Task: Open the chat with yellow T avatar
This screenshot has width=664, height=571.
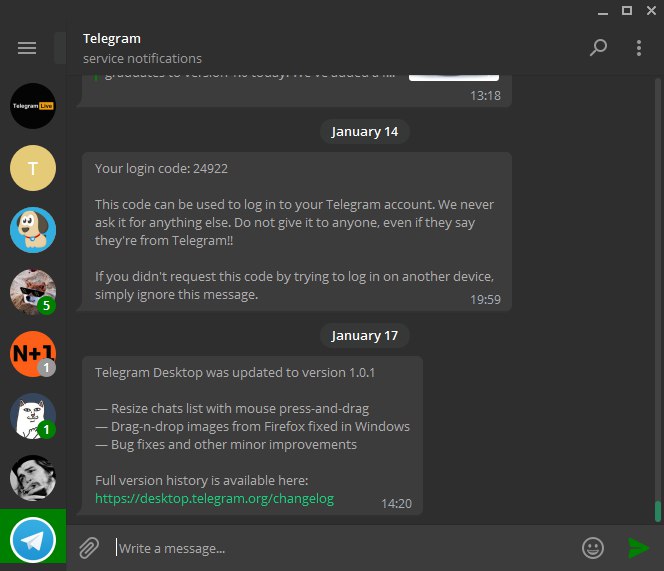Action: click(33, 168)
